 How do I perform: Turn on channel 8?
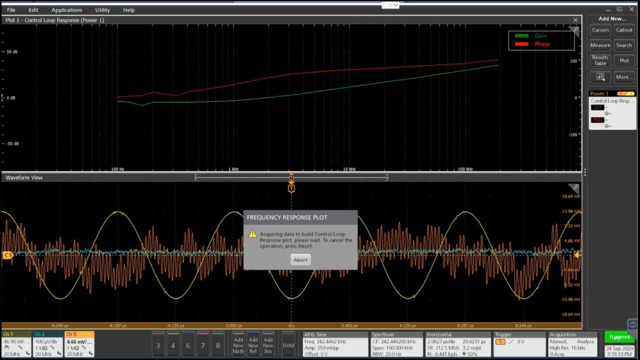coord(218,344)
